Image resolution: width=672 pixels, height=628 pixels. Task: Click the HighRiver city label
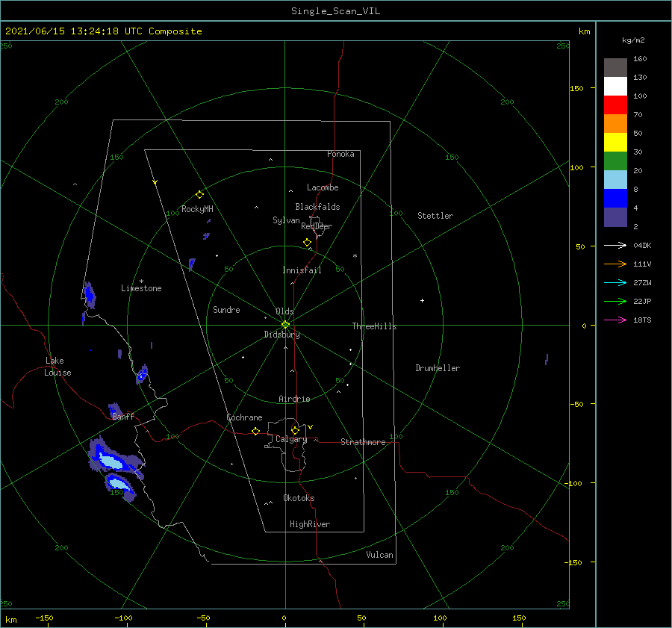(310, 524)
